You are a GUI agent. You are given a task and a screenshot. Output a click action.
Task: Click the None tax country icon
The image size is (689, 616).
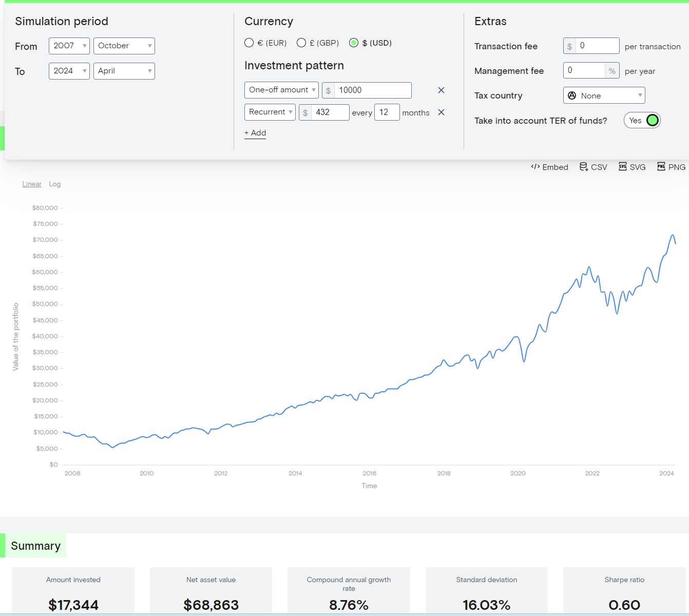572,95
